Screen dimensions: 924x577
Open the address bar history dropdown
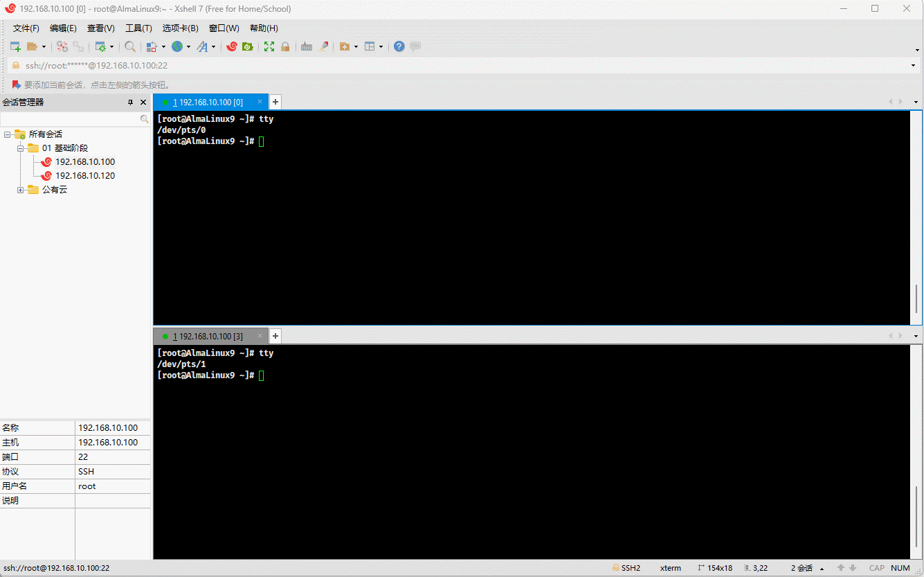click(914, 66)
